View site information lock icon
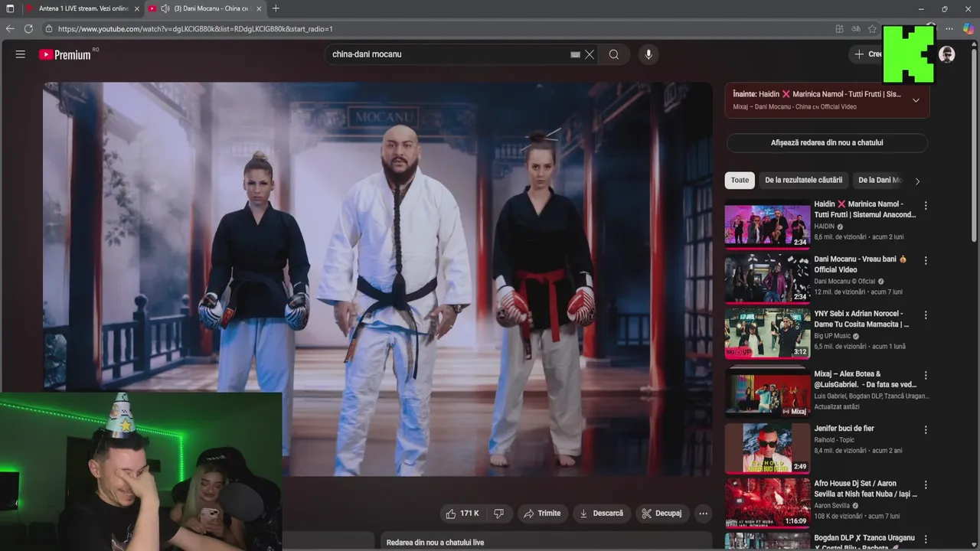The height and width of the screenshot is (551, 980). pos(49,29)
